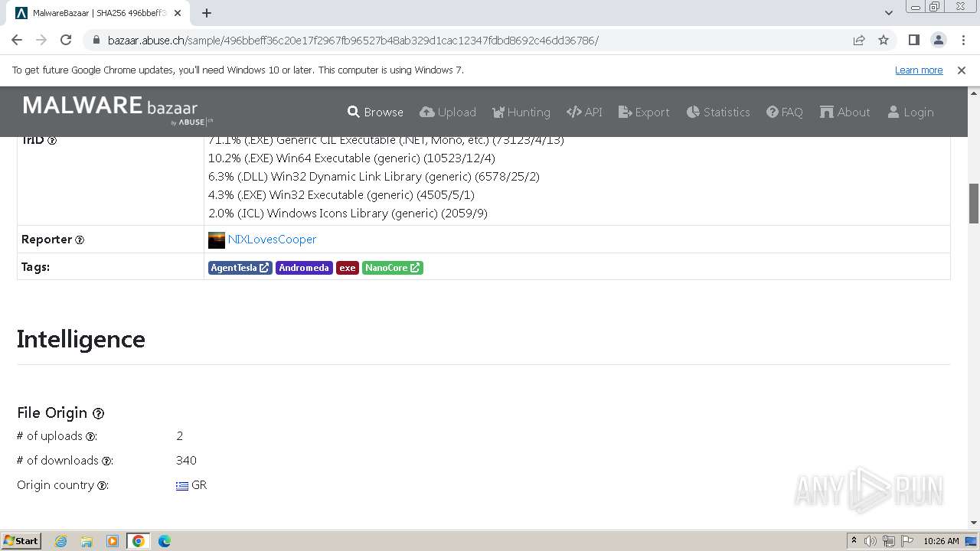Toggle the Chrome side panel
This screenshot has width=980, height=551.
coord(913,40)
